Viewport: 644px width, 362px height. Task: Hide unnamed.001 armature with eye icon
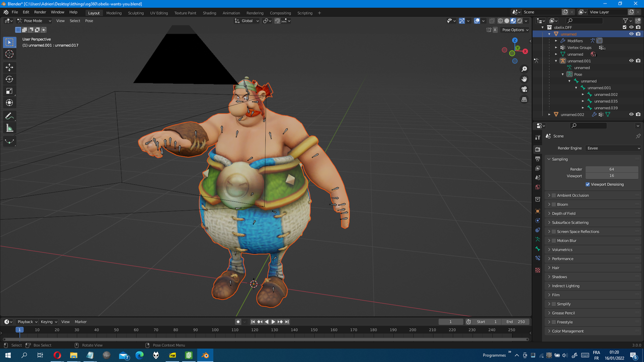(x=631, y=61)
